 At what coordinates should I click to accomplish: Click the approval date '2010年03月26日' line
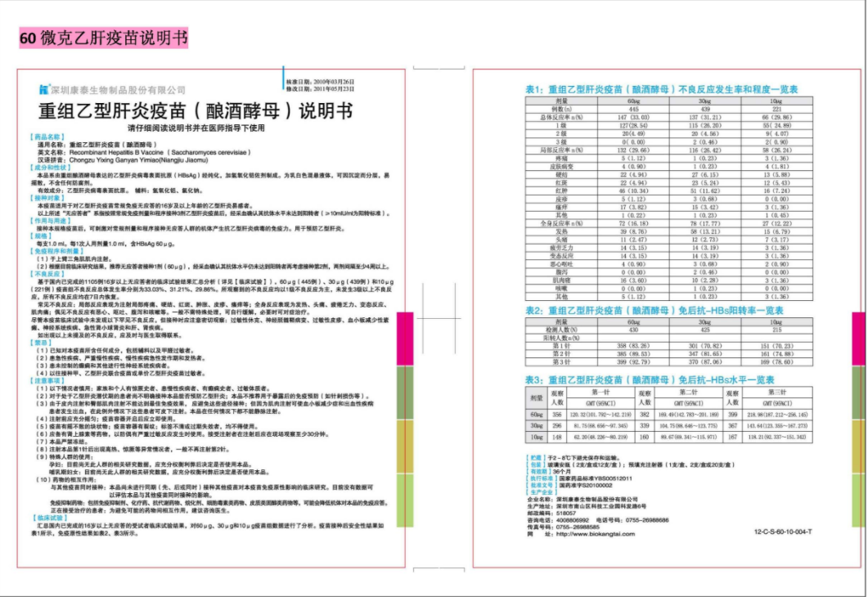click(320, 82)
